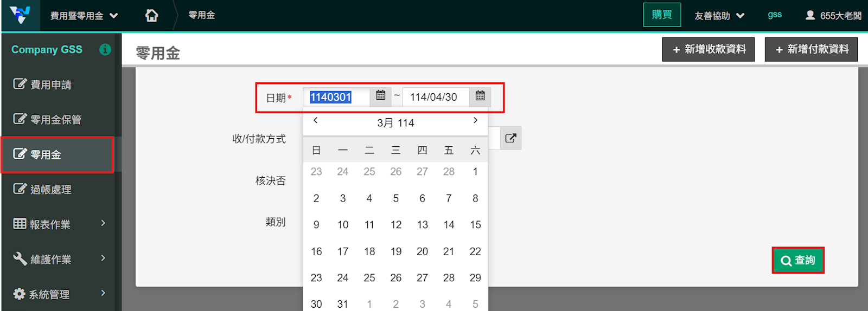The height and width of the screenshot is (311, 868).
Task: Click the end date field 114/04/30
Action: coord(434,97)
